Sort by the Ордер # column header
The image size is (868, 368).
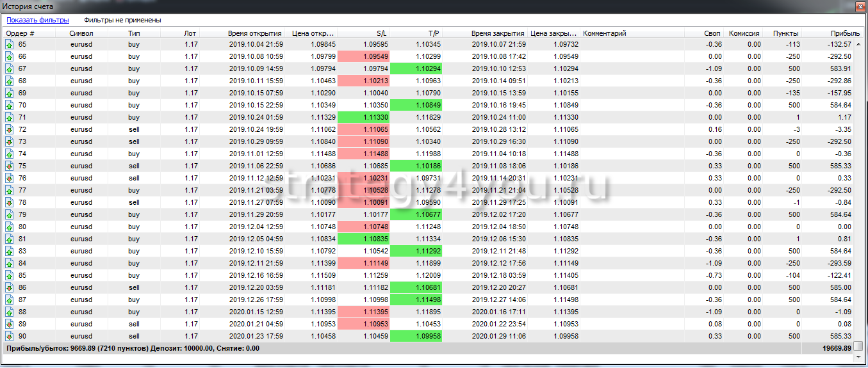point(20,33)
